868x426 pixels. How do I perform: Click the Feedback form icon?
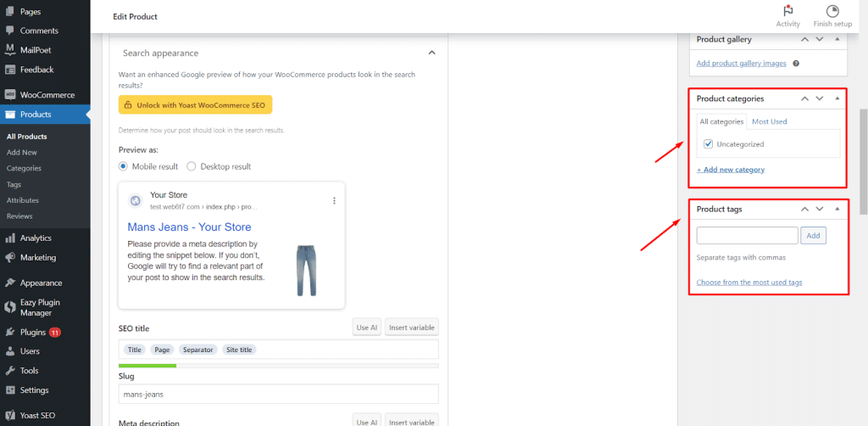9,70
